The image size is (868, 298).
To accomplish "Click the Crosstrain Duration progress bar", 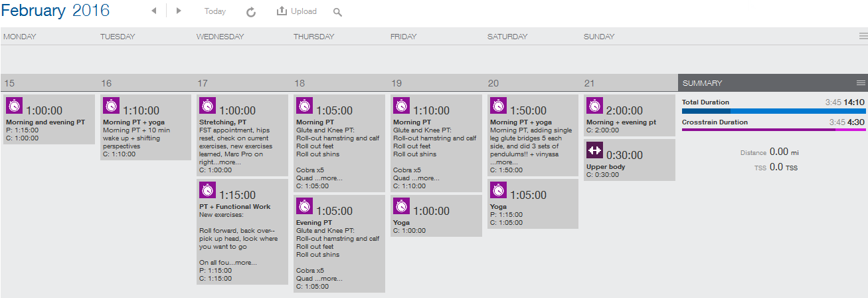I will [x=773, y=130].
